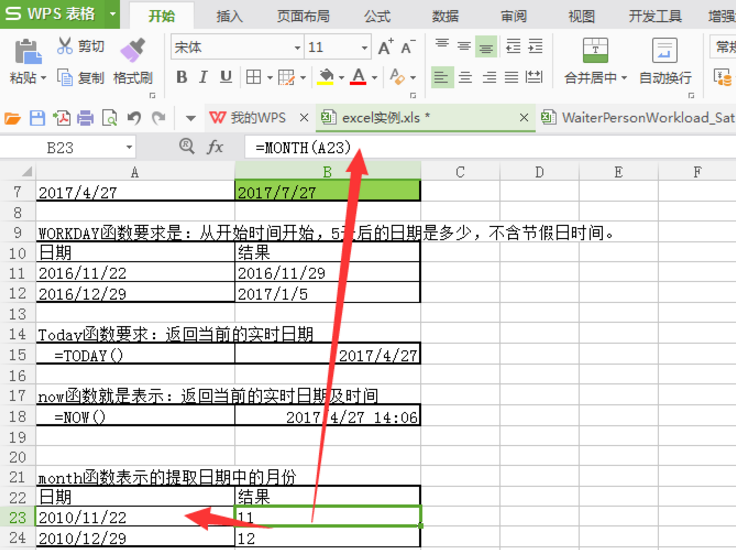
Task: Open the font color dropdown arrow
Action: (x=374, y=77)
